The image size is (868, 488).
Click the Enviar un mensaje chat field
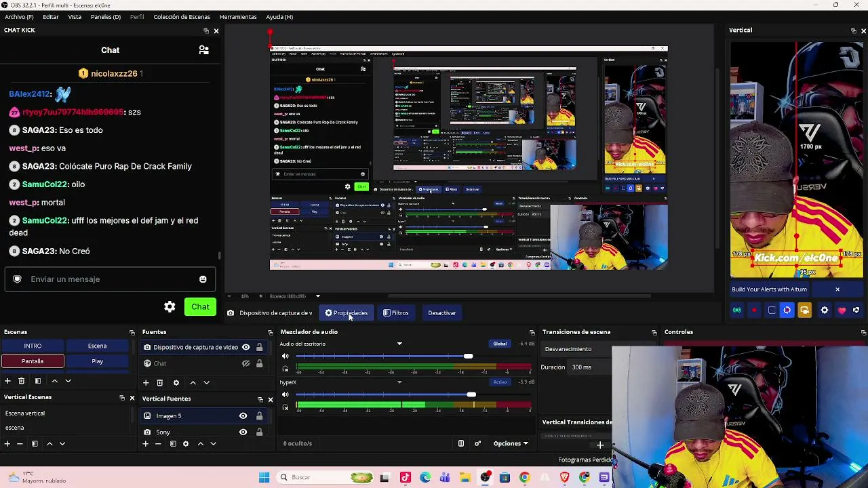point(110,279)
